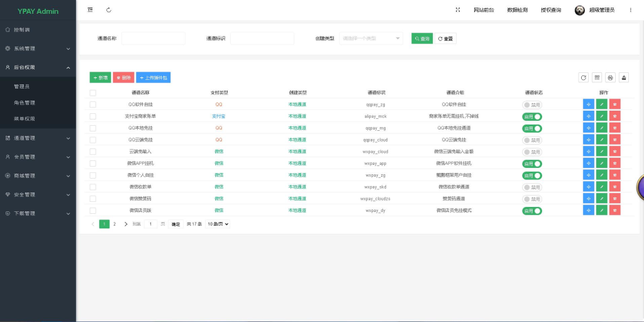Viewport: 644px width, 322px height.
Task: Delete the wxpay_dy channel with red trash
Action: tap(615, 210)
